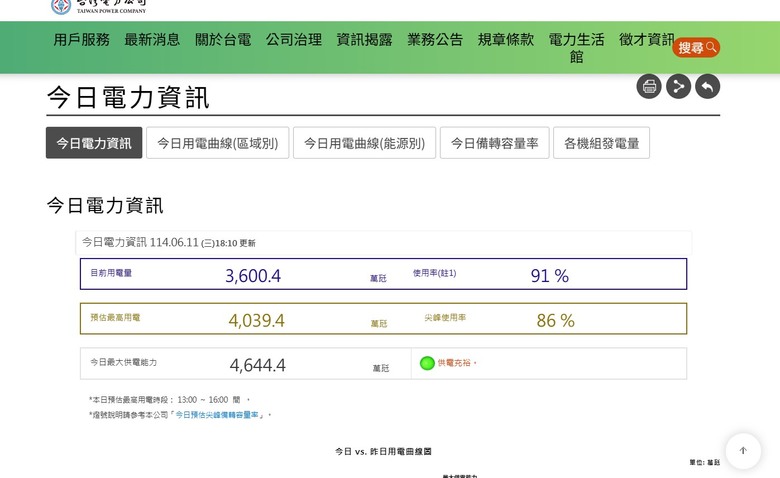Click the 4,644.4 max supply value
Viewport: 780px width, 478px height.
tap(257, 365)
